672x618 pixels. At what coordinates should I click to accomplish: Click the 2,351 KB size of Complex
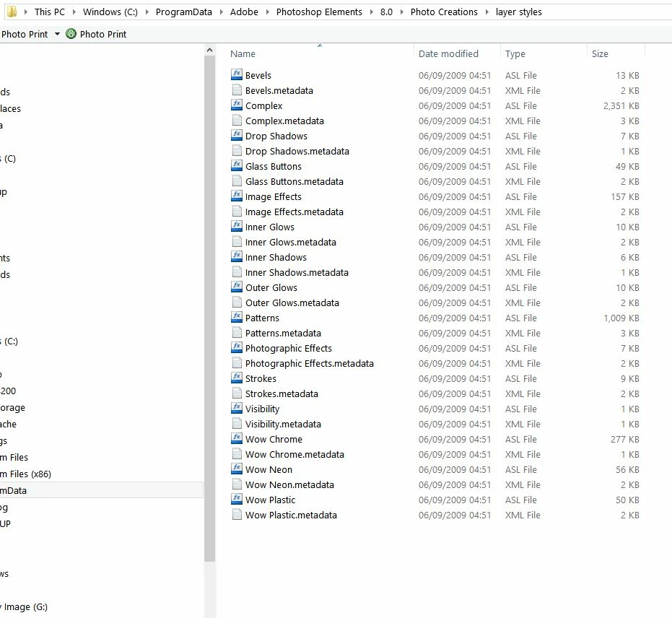tap(621, 106)
